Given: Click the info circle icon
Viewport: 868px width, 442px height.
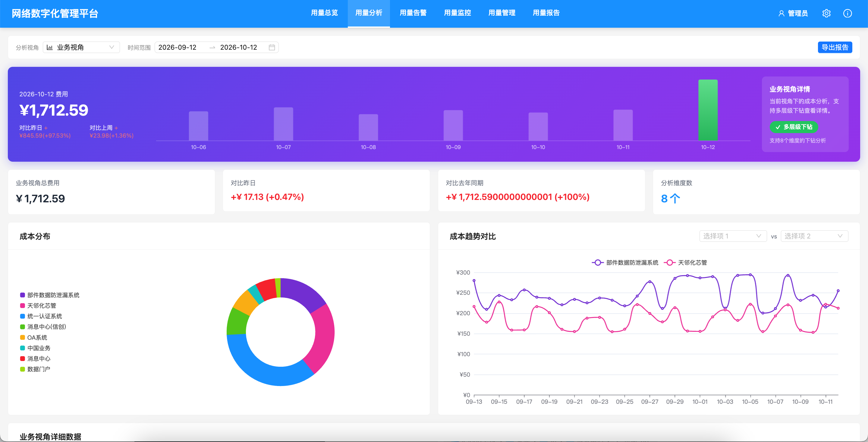Looking at the screenshot, I should coord(848,14).
